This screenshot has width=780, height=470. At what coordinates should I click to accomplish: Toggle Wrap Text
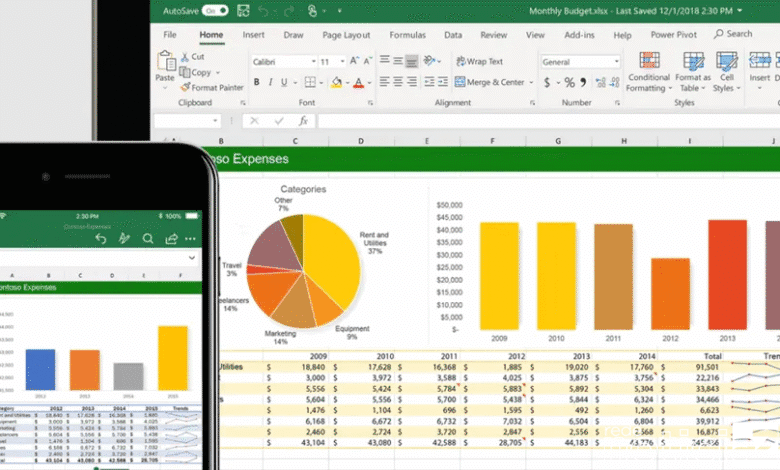click(480, 61)
